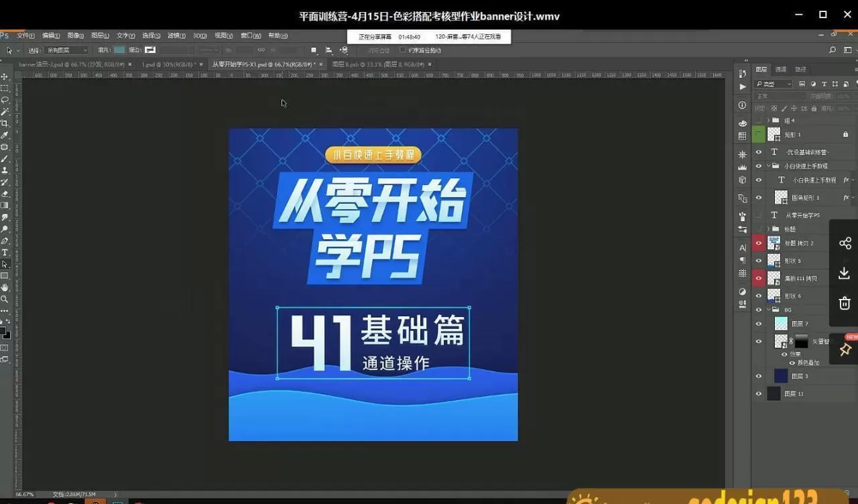
Task: Select the Move tool in the toolbar
Action: (5, 76)
